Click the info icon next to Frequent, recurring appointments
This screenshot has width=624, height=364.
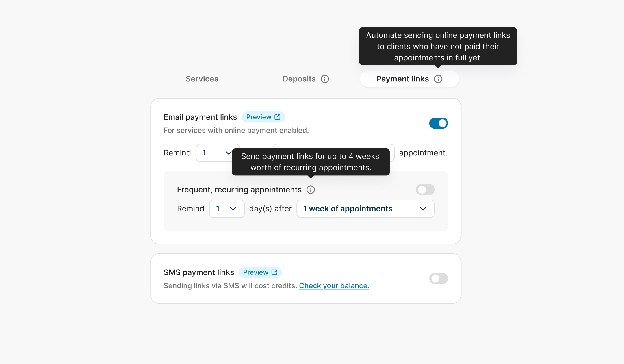click(x=311, y=190)
